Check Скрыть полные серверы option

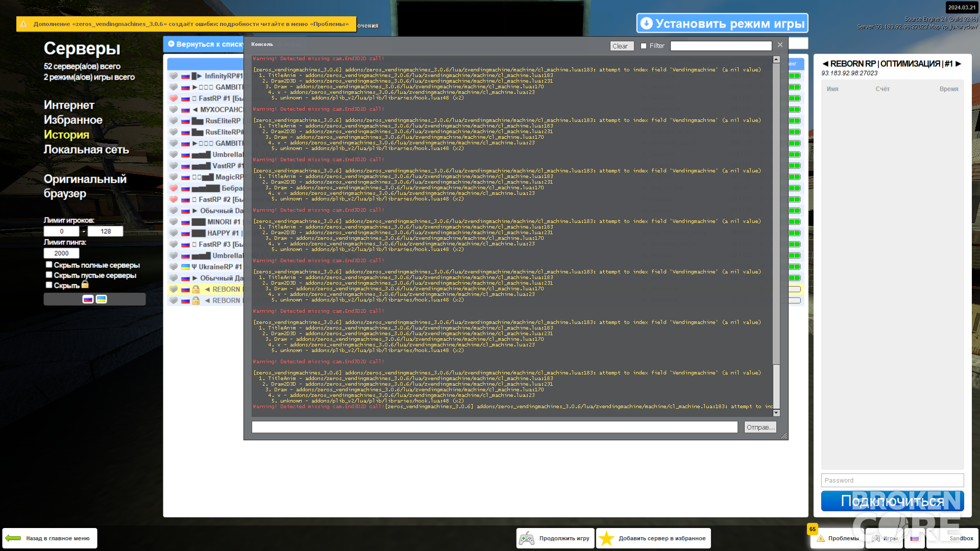coord(49,265)
